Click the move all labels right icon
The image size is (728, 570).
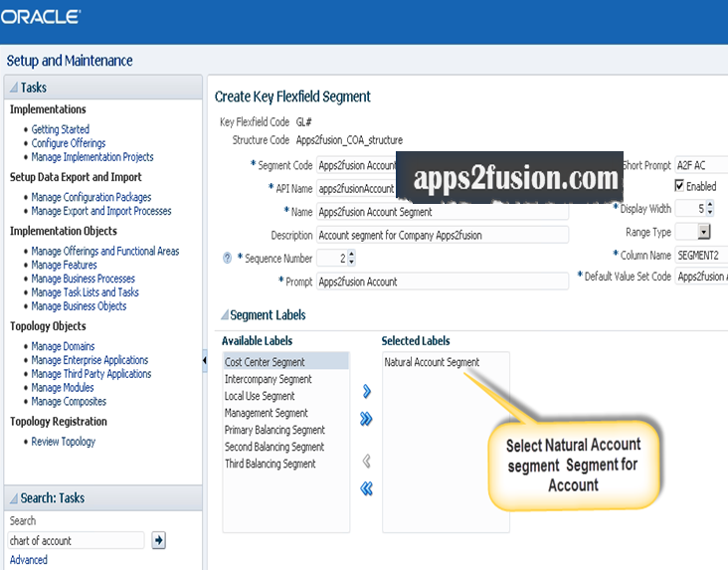366,419
